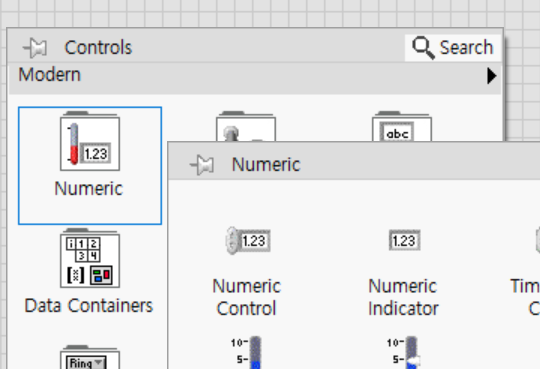
Task: Open the String palette abc icon
Action: [x=402, y=126]
